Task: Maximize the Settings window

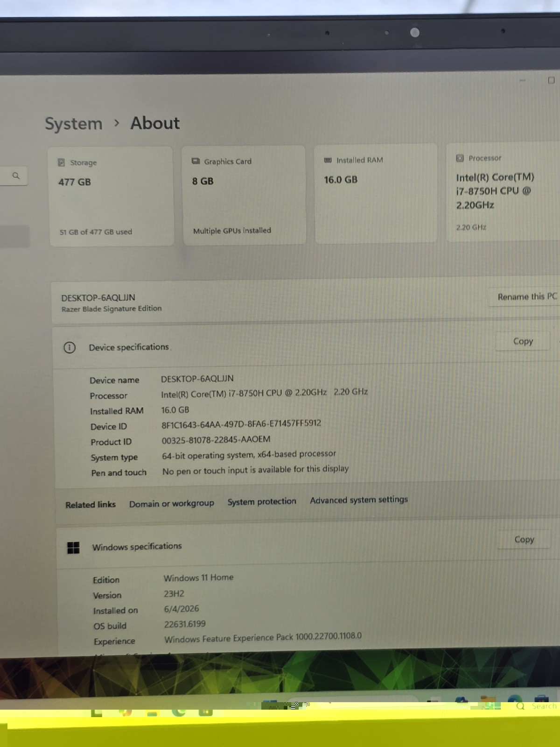Action: pyautogui.click(x=551, y=80)
